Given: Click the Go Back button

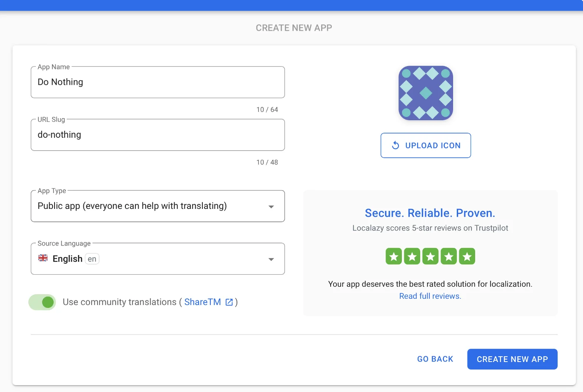Looking at the screenshot, I should pos(435,359).
